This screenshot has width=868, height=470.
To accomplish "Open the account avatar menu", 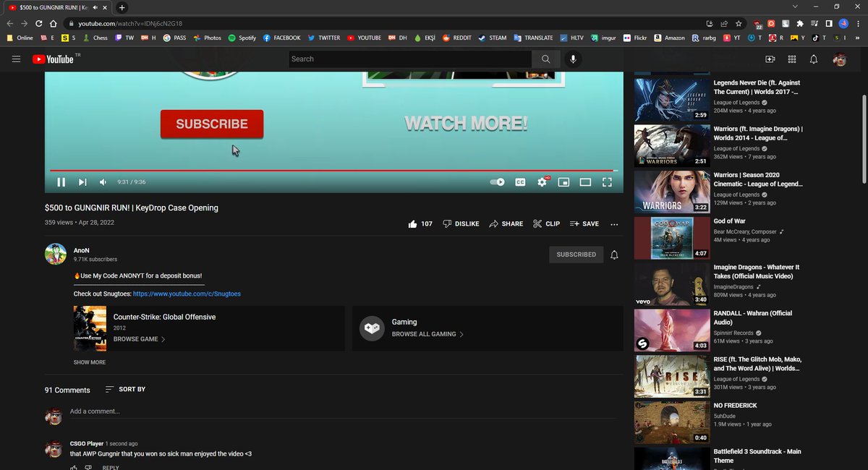I will pos(840,59).
